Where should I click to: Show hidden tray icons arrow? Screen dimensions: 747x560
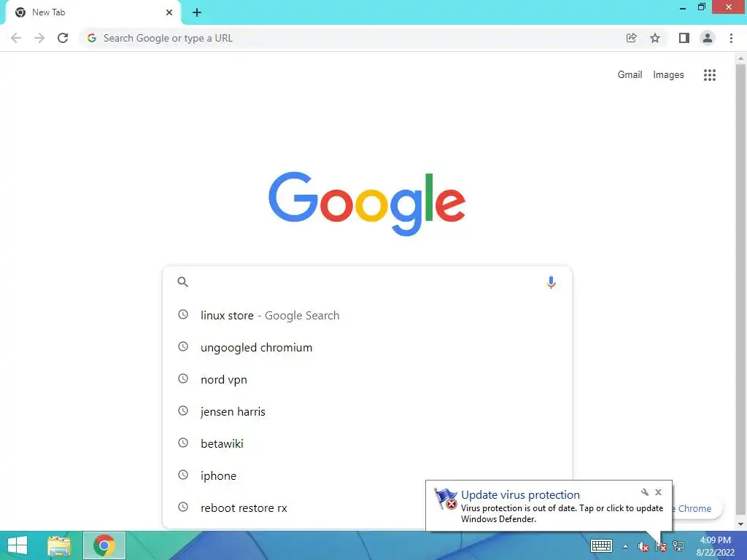coord(625,546)
